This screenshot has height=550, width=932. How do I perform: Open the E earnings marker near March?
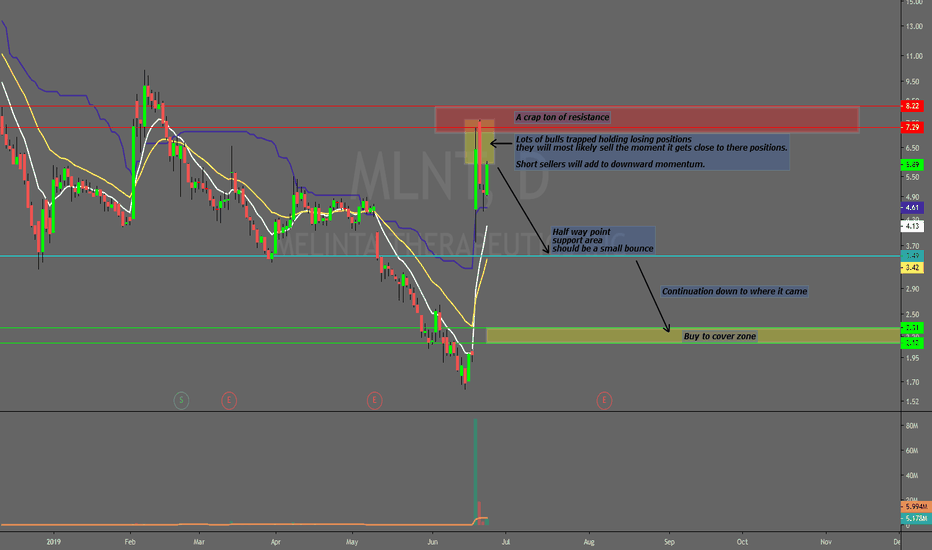229,400
